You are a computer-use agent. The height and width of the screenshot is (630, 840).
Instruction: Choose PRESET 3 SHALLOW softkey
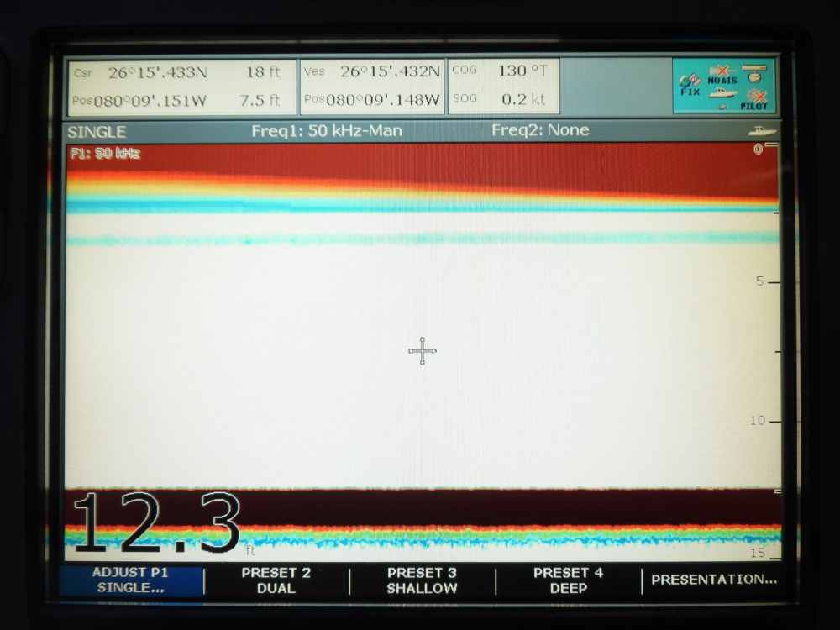(422, 580)
